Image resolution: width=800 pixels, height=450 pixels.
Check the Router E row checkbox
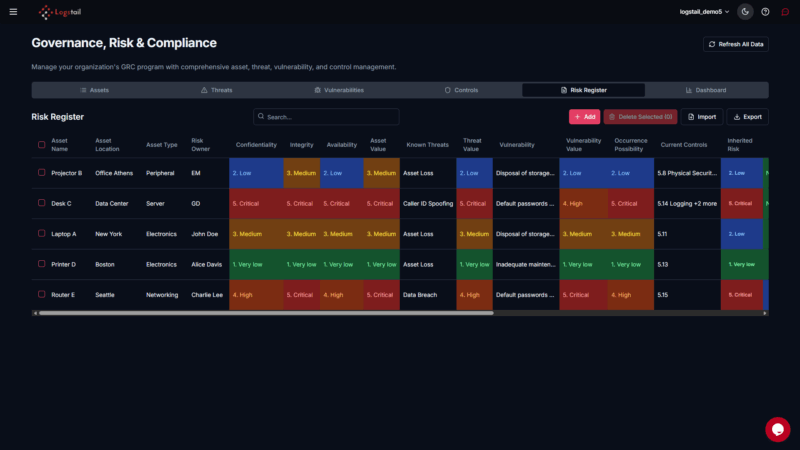(41, 295)
